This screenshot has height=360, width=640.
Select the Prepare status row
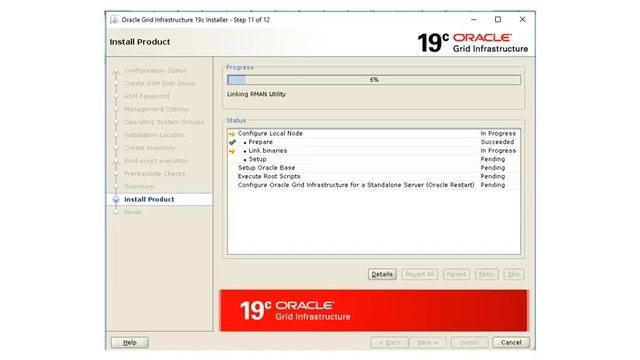(x=373, y=142)
